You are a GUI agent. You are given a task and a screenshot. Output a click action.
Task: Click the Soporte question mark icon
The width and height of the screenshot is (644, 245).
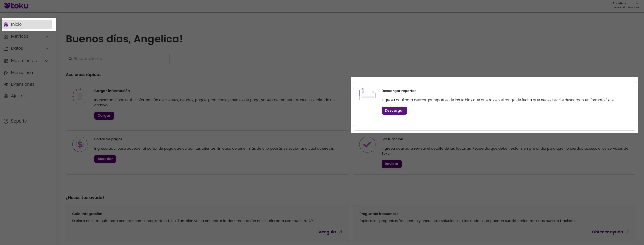point(6,121)
